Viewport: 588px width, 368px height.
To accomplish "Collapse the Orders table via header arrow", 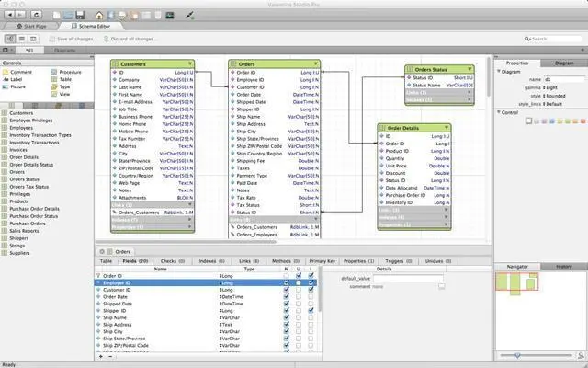I will tap(316, 63).
